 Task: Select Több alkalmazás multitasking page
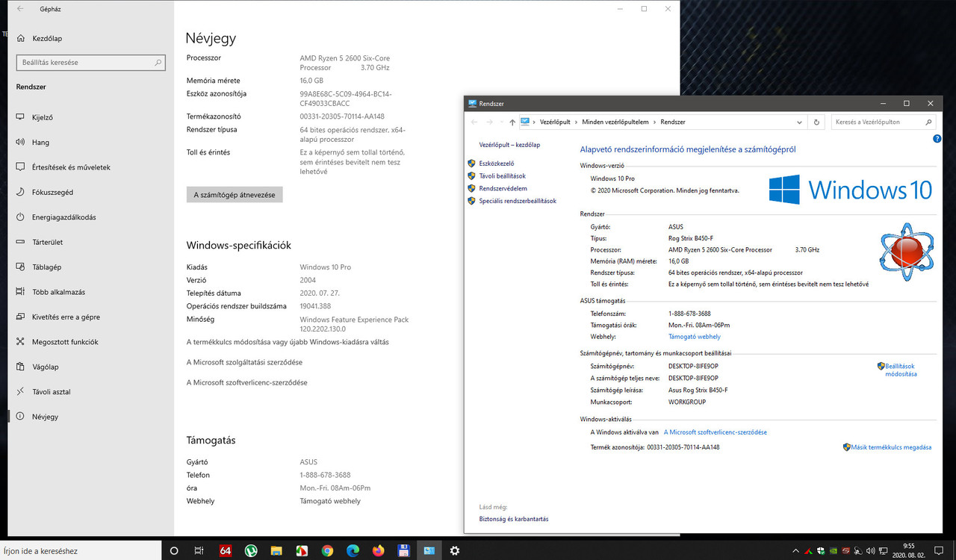pyautogui.click(x=58, y=292)
